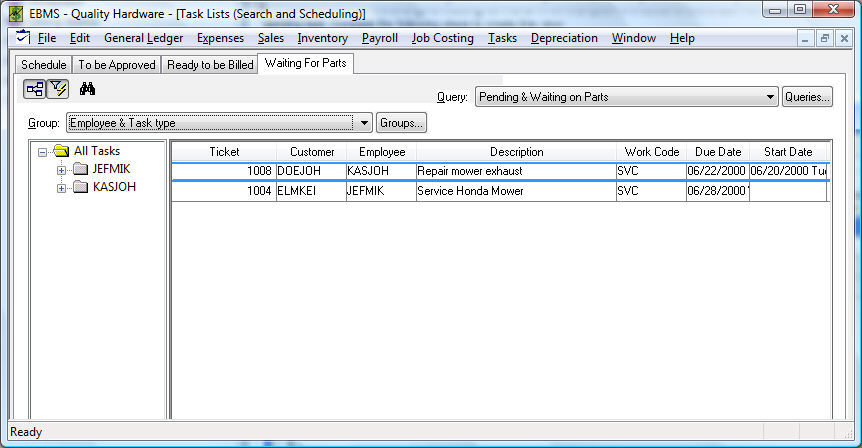The height and width of the screenshot is (448, 862).
Task: Click the JEFMIK folder icon
Action: (80, 169)
